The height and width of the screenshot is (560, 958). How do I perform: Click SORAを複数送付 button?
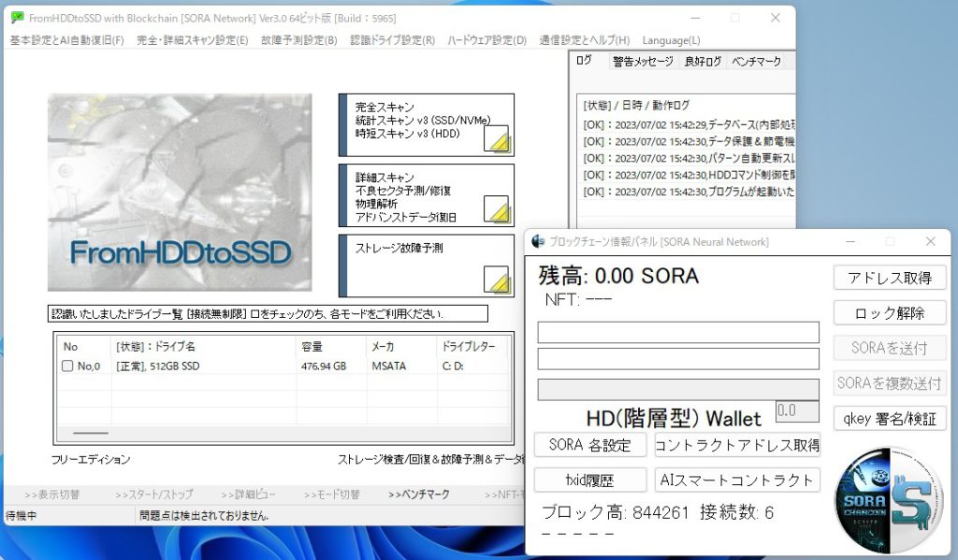890,383
